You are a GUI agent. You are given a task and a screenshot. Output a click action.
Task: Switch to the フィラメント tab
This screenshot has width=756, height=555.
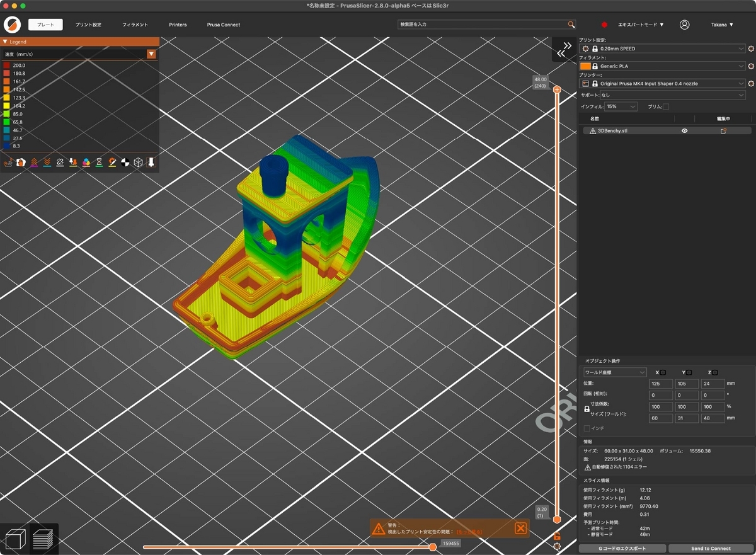[x=135, y=25]
